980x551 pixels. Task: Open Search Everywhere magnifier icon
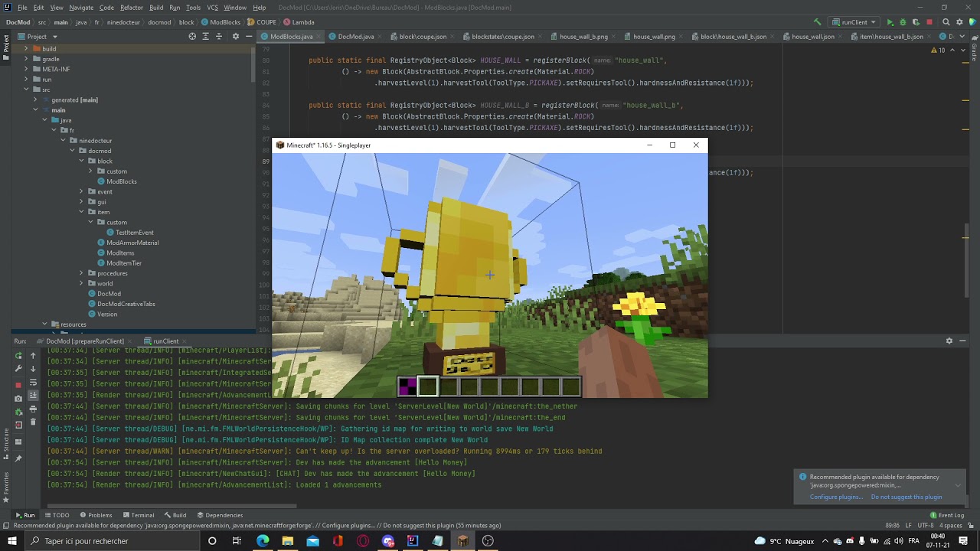pos(946,22)
